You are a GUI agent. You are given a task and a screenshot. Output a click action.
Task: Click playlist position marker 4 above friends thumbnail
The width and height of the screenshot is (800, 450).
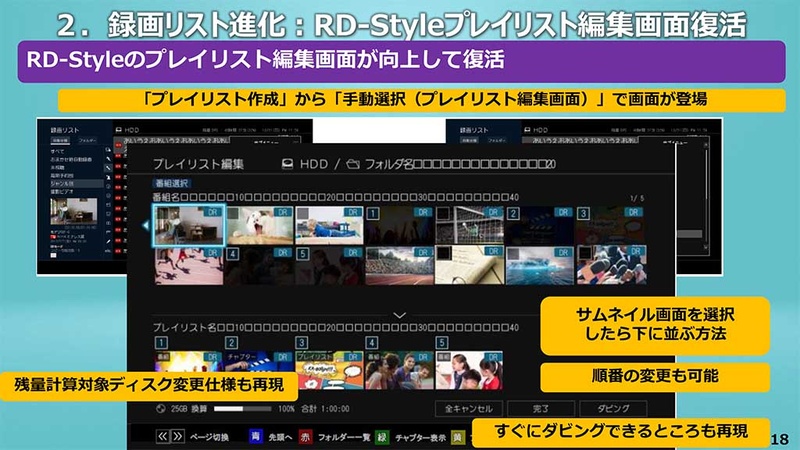(x=372, y=343)
